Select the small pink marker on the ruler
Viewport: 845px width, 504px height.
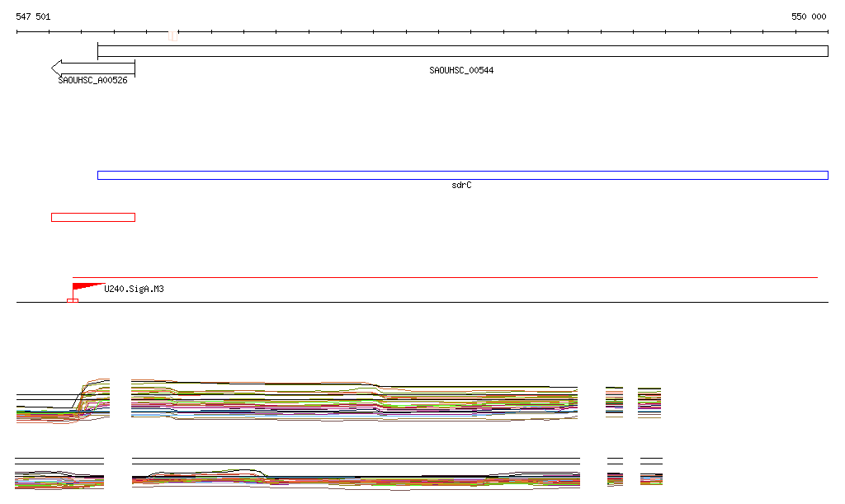coord(172,35)
